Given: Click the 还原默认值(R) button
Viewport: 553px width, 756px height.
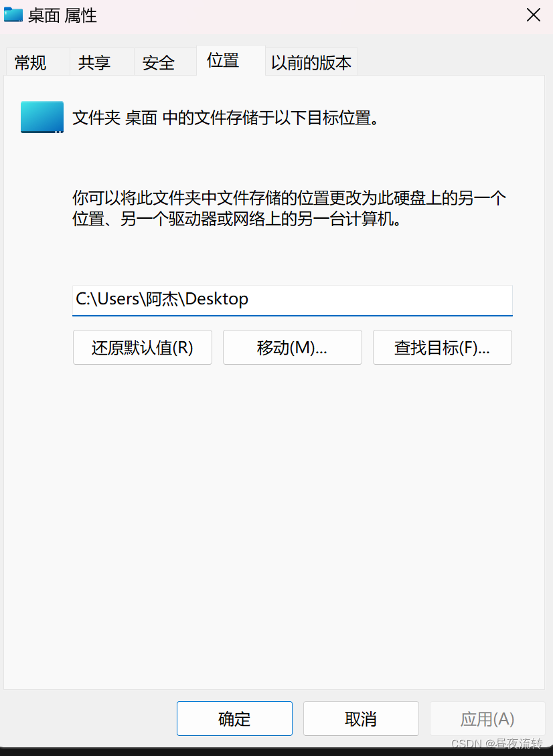Looking at the screenshot, I should (143, 347).
